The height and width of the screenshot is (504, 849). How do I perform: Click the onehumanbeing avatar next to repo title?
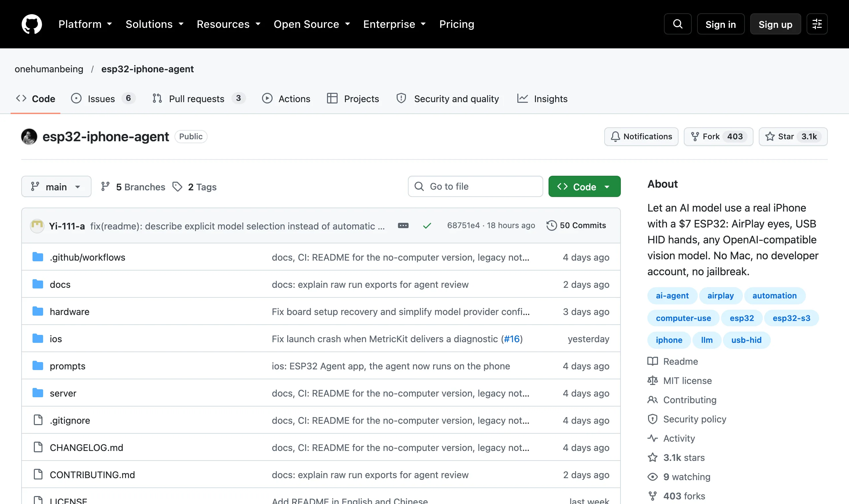click(29, 137)
